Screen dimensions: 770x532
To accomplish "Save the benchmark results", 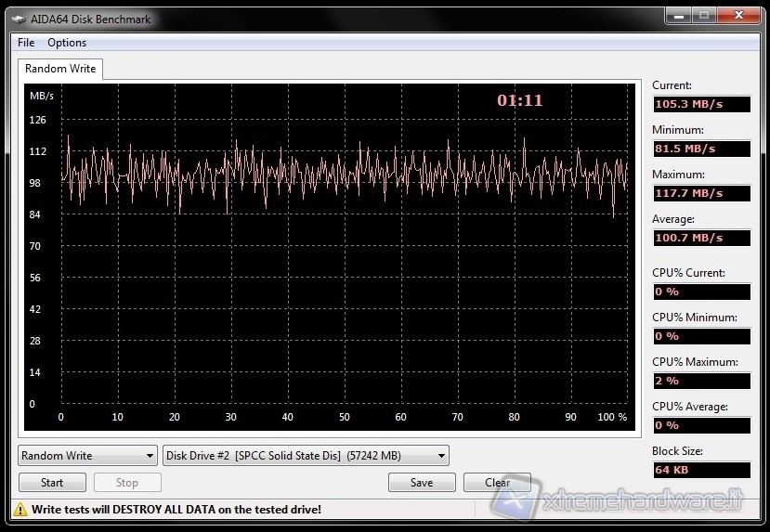I will [x=422, y=483].
